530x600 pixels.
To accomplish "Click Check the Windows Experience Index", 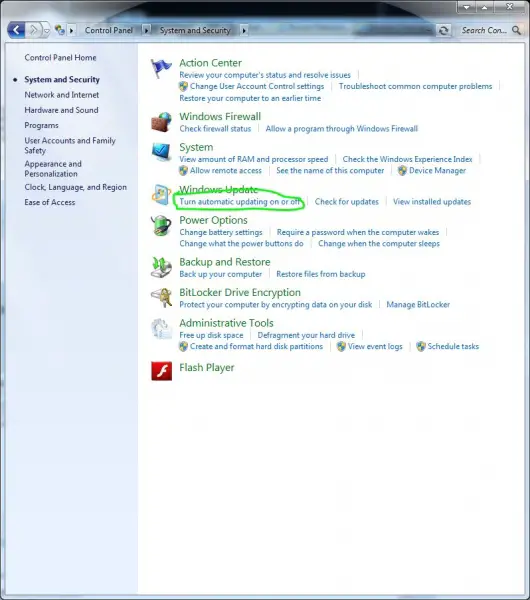I will (408, 159).
